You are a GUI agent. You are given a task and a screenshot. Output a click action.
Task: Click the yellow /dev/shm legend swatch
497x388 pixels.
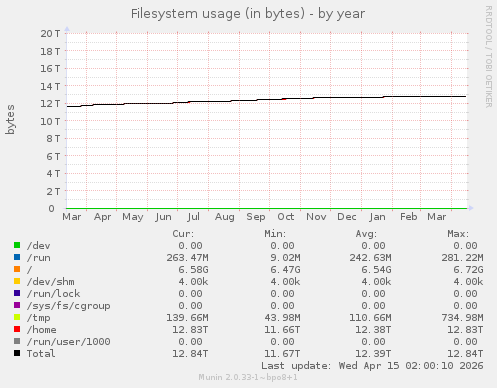17,281
